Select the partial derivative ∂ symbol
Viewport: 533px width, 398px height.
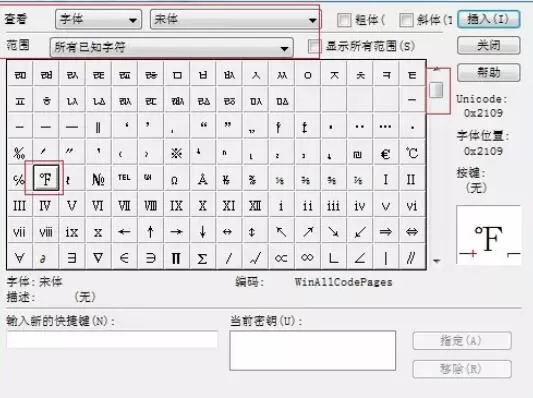pyautogui.click(x=46, y=258)
